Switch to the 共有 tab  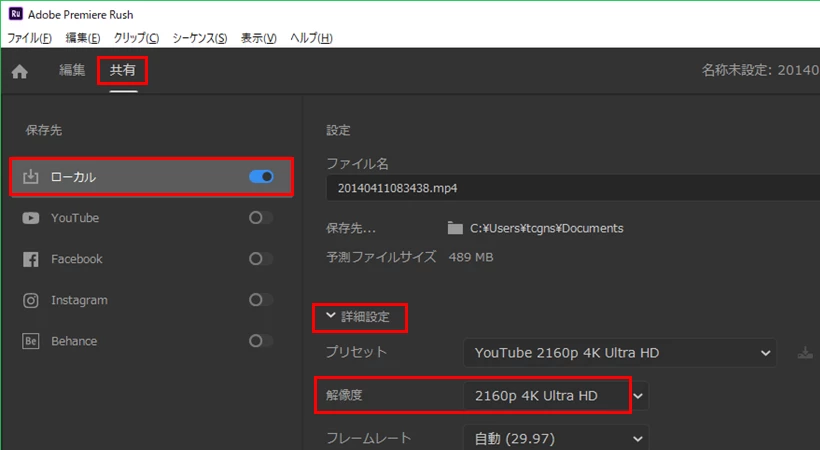point(123,70)
